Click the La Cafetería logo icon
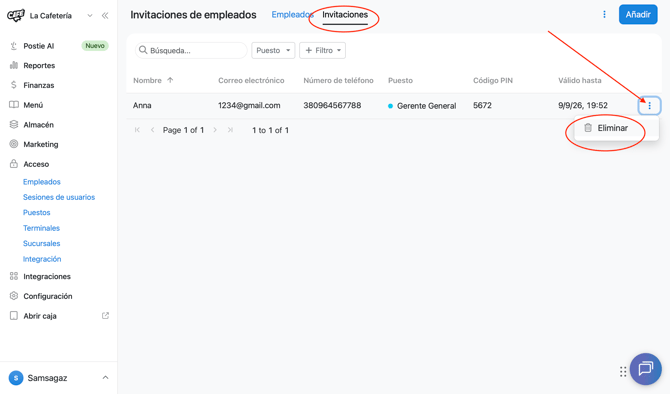 [15, 16]
